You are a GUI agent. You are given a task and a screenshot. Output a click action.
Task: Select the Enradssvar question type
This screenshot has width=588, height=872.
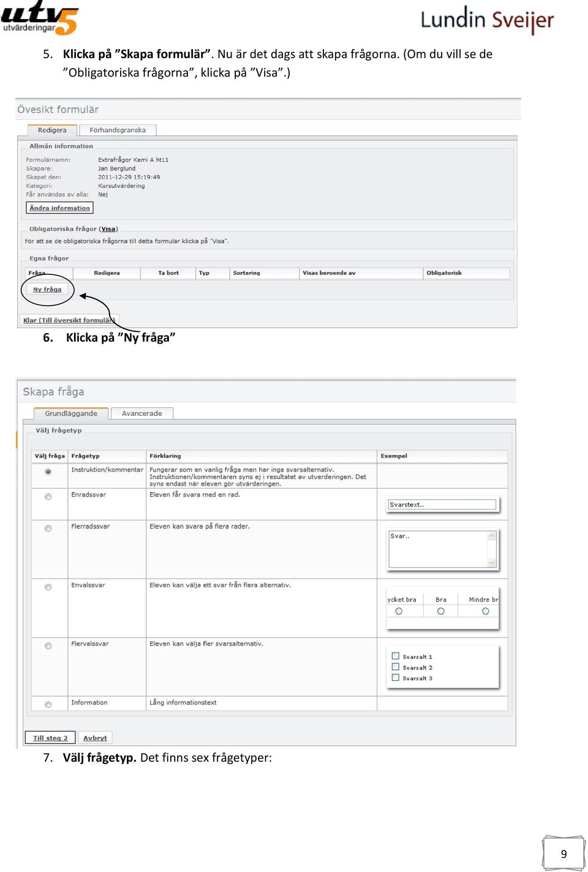pyautogui.click(x=48, y=497)
